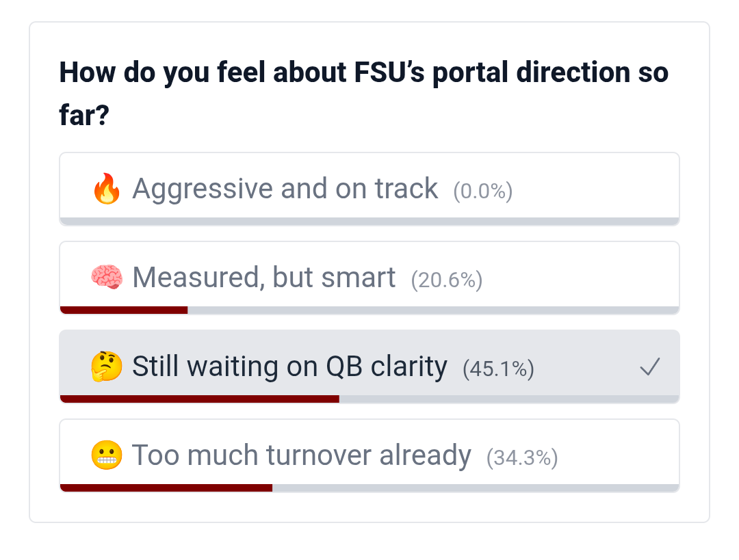Choose 'Too much turnover already' option
739x560 pixels.
coord(301,455)
